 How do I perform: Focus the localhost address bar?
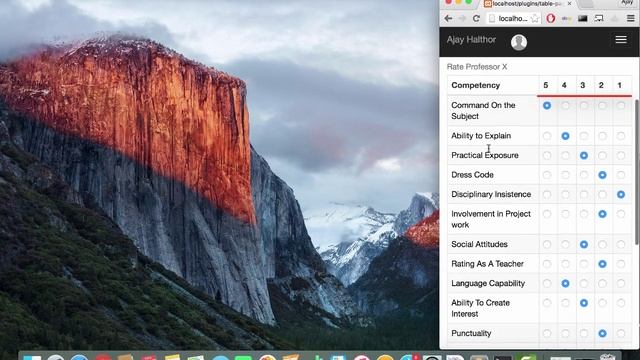pyautogui.click(x=514, y=18)
